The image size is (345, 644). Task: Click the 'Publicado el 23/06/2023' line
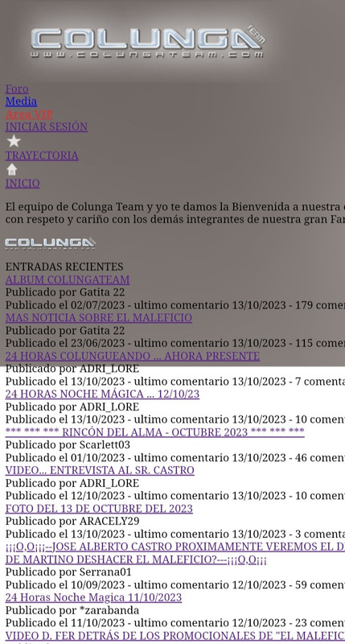click(175, 343)
